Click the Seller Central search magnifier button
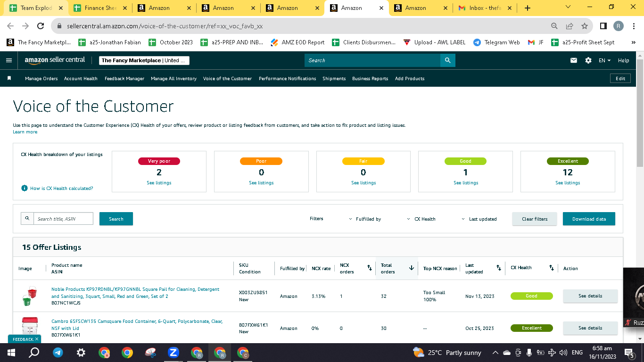The height and width of the screenshot is (362, 644). (x=447, y=60)
